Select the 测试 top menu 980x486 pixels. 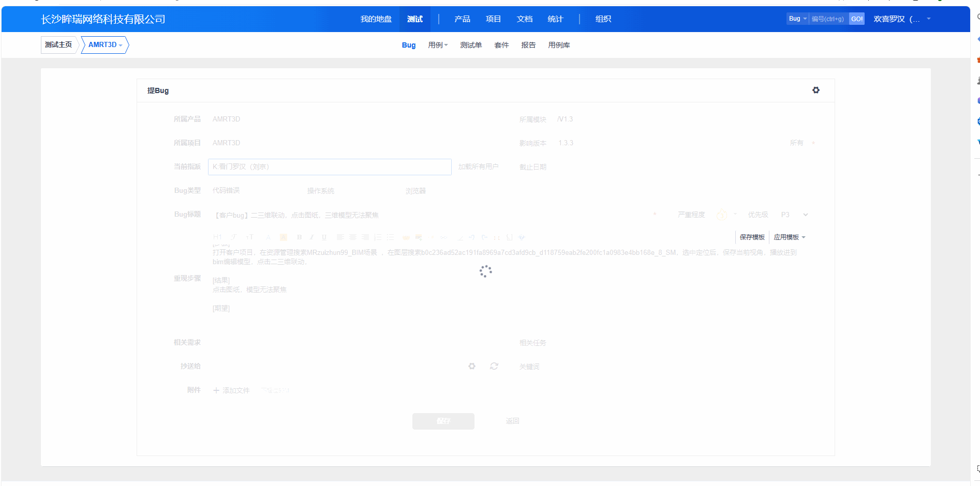click(415, 19)
